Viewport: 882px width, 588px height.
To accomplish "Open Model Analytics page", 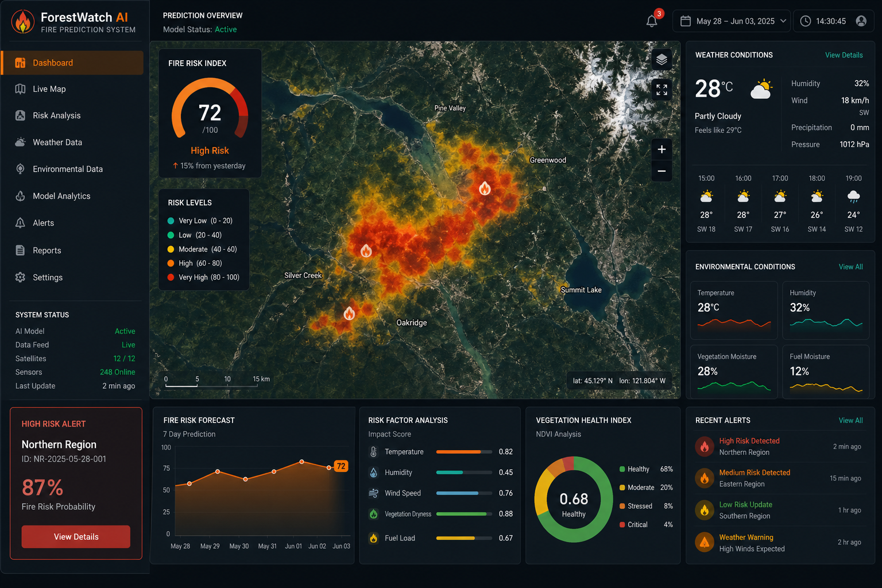I will [72, 196].
